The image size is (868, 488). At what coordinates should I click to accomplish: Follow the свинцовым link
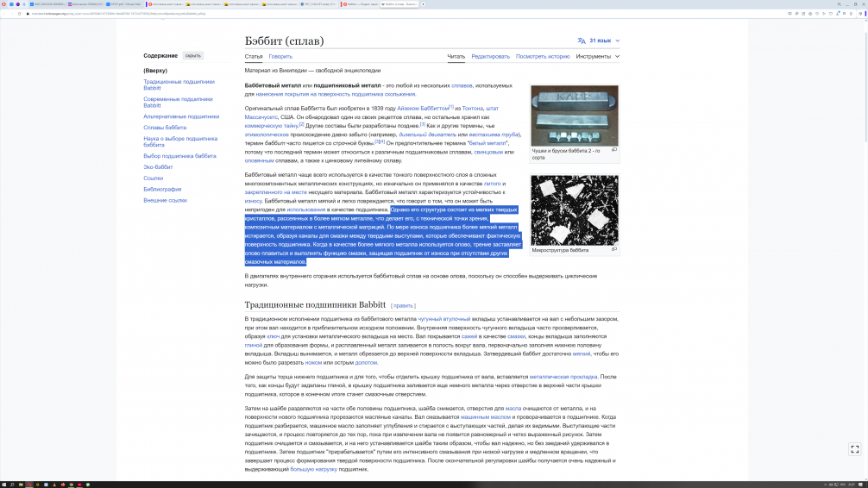click(488, 152)
